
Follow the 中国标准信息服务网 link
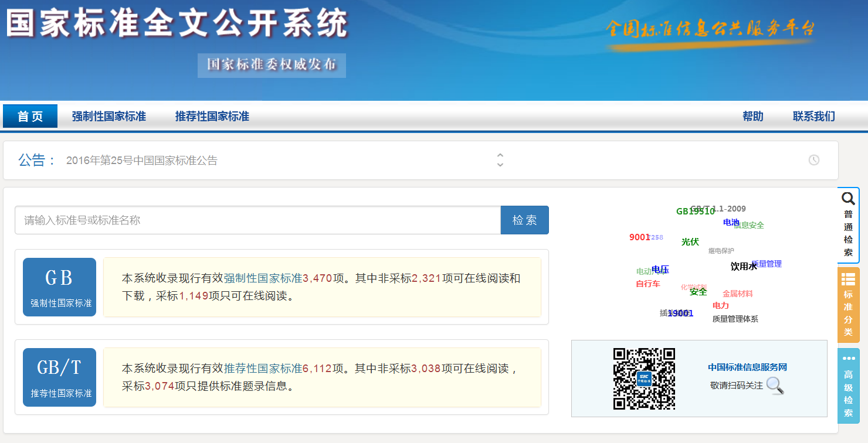click(746, 367)
